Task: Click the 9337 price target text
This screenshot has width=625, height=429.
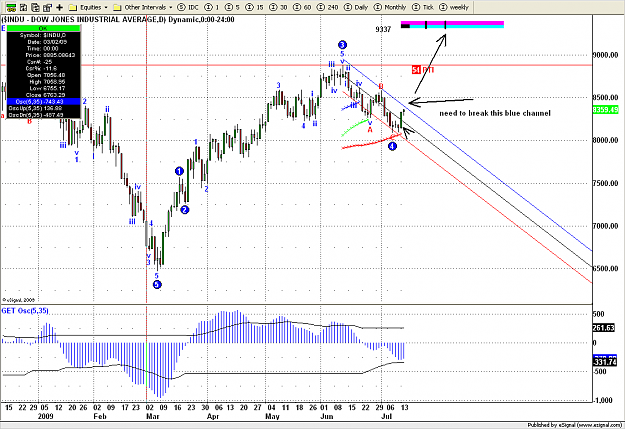Action: point(383,29)
